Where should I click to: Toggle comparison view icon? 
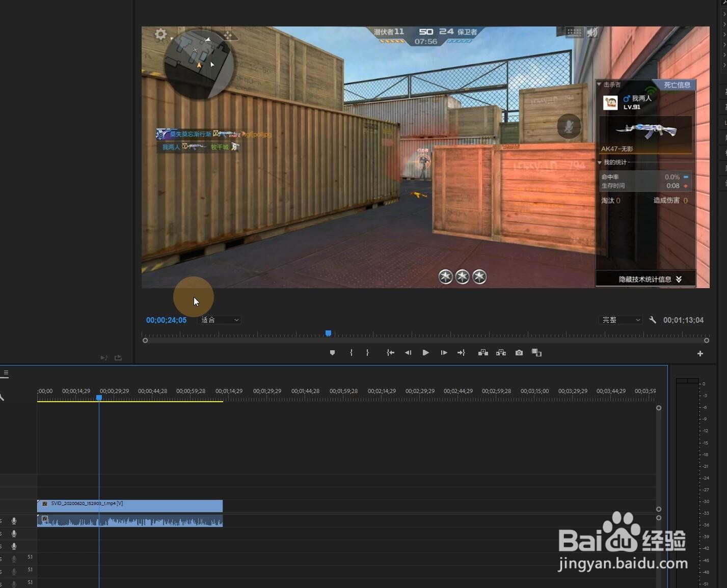(536, 353)
